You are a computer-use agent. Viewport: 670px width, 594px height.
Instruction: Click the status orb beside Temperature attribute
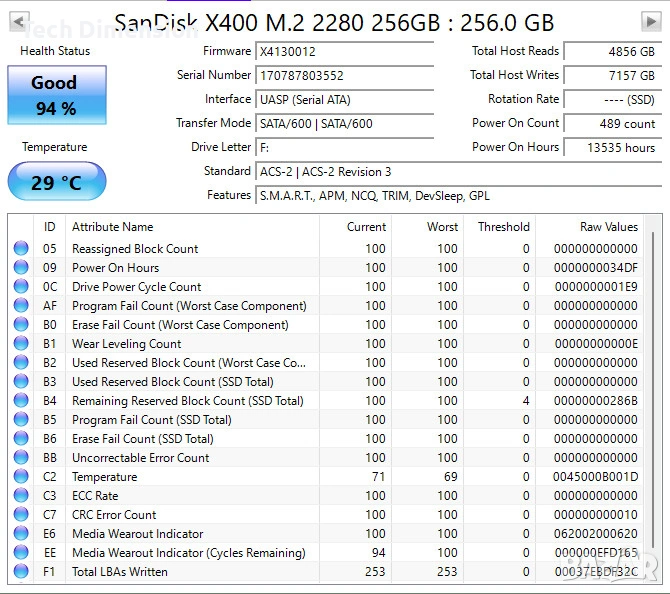(x=21, y=477)
